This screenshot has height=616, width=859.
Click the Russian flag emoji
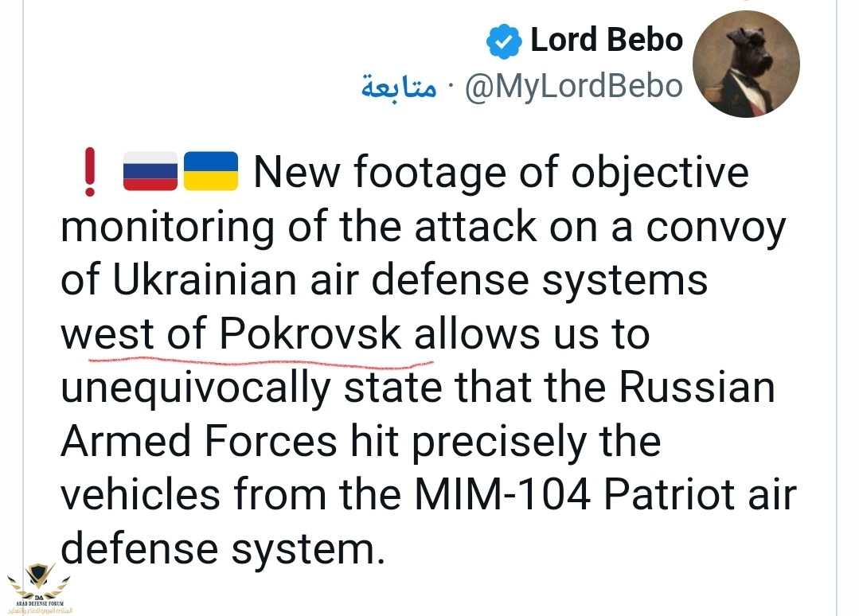click(x=149, y=172)
